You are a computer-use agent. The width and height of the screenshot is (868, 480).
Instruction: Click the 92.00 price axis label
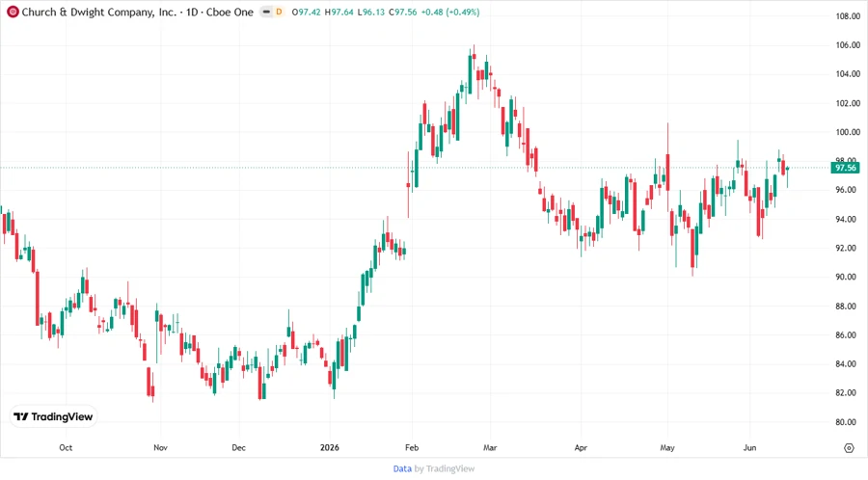848,249
